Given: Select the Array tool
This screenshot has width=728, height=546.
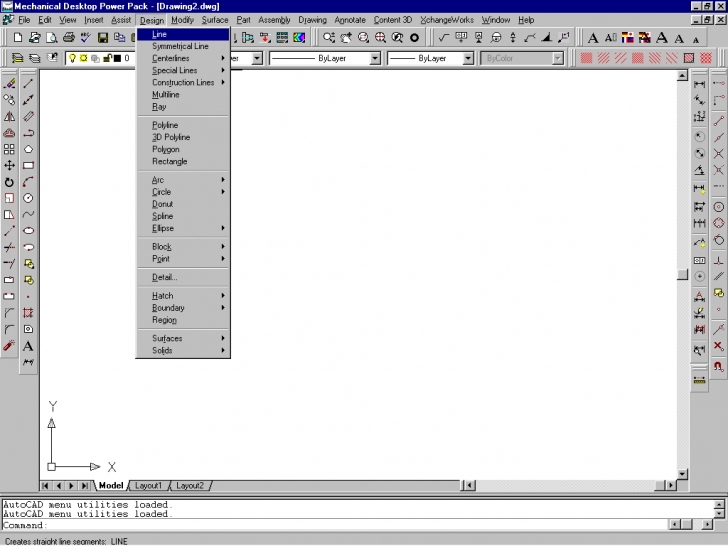Looking at the screenshot, I should coord(9,149).
